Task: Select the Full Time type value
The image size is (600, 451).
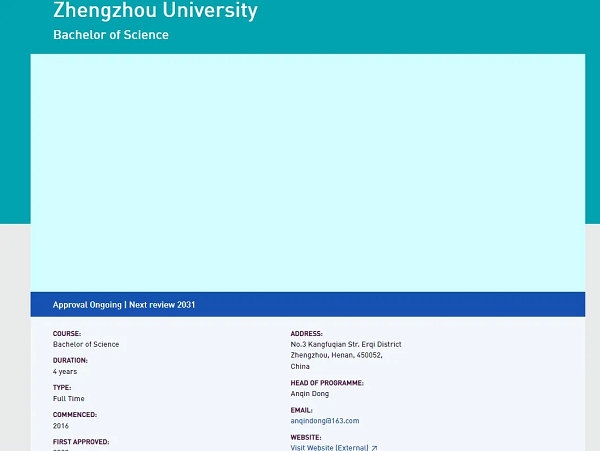Action: tap(69, 398)
